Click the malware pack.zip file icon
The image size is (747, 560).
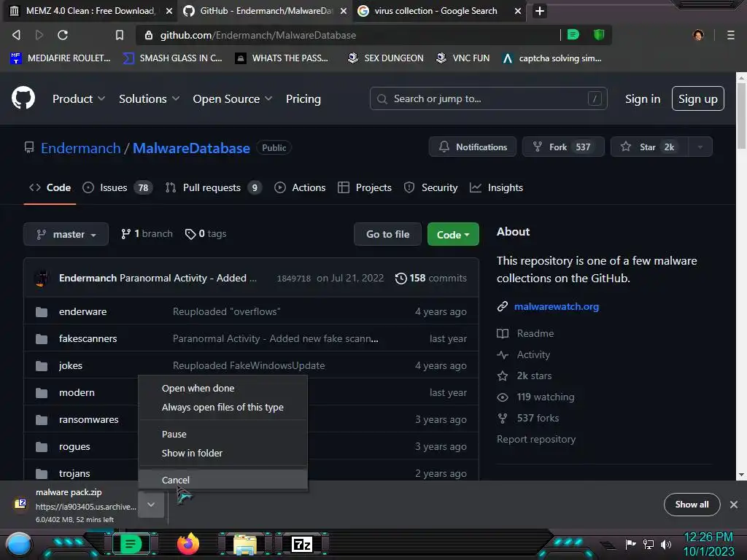pyautogui.click(x=20, y=504)
